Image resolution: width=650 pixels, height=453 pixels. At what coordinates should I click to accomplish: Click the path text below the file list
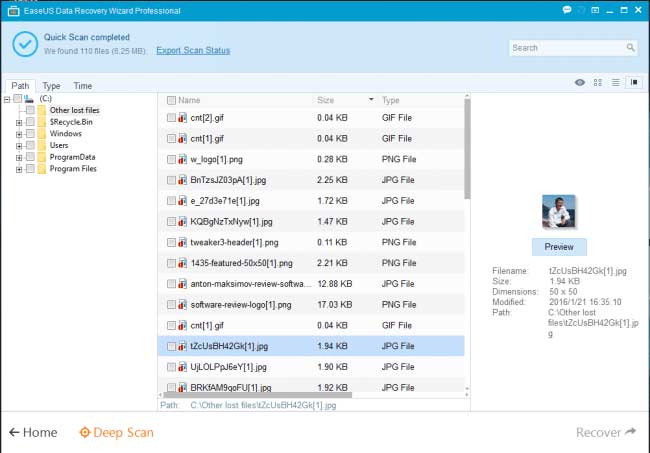pos(263,405)
